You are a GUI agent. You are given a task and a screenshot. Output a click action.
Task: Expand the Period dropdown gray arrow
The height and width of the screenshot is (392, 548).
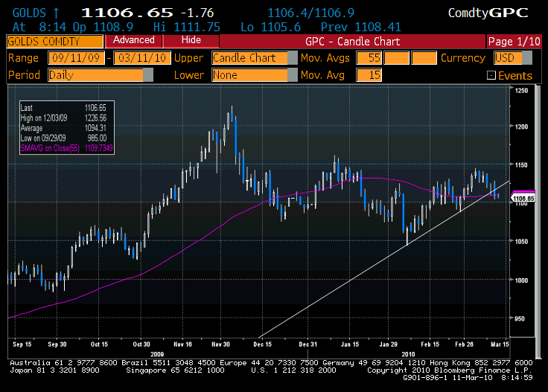click(148, 75)
